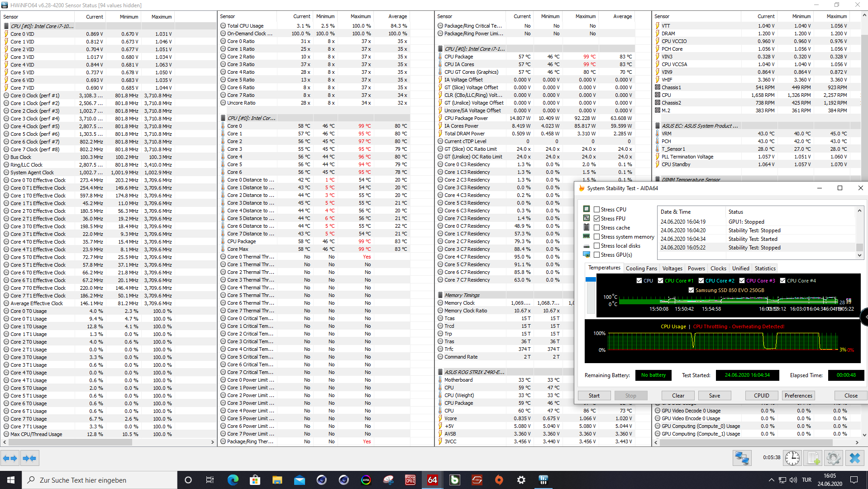Open network status tray icon
868x489 pixels.
[782, 480]
